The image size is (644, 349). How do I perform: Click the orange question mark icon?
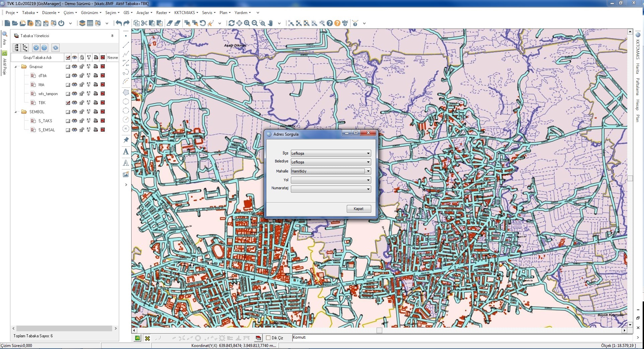coord(337,23)
